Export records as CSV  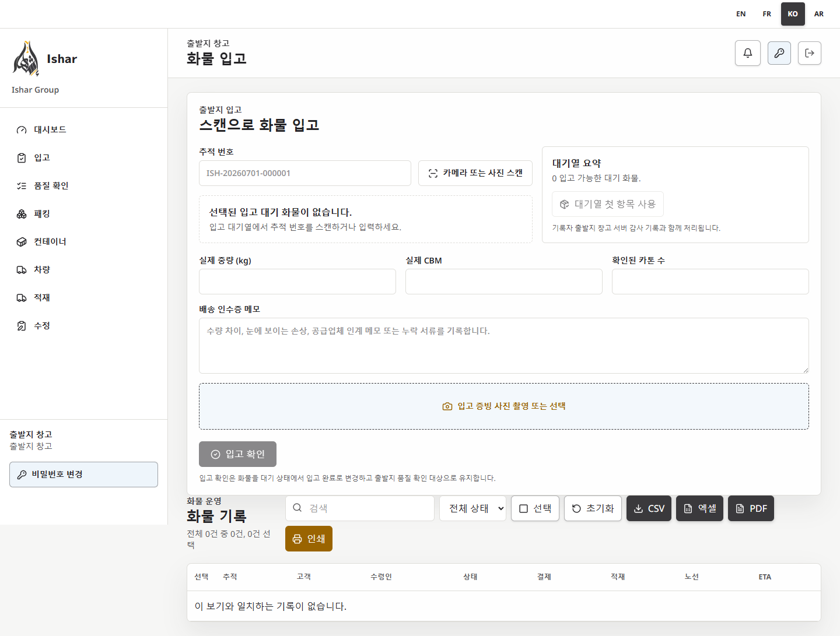coord(649,508)
